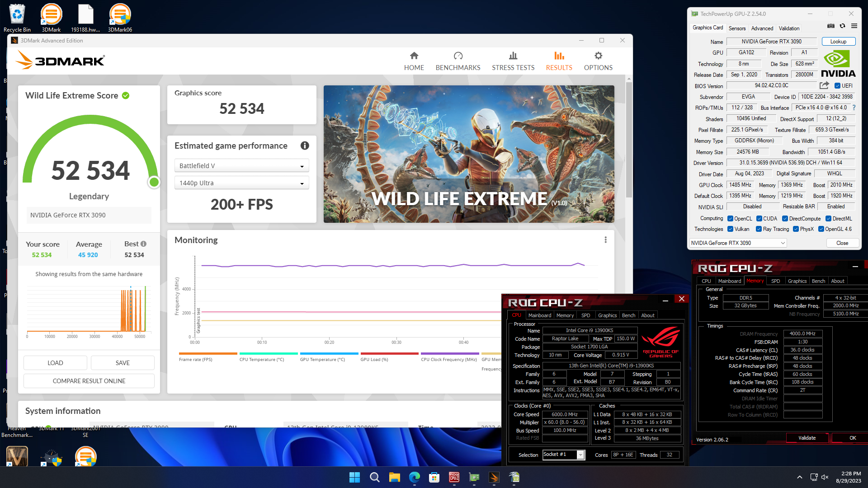Click the Validate button in CPU-Z
This screenshot has height=488, width=868.
(807, 438)
